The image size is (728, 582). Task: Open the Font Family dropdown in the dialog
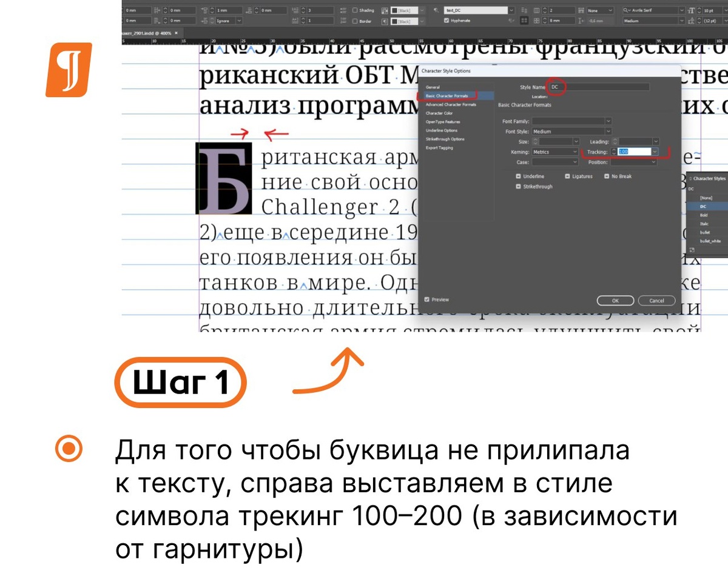[608, 121]
